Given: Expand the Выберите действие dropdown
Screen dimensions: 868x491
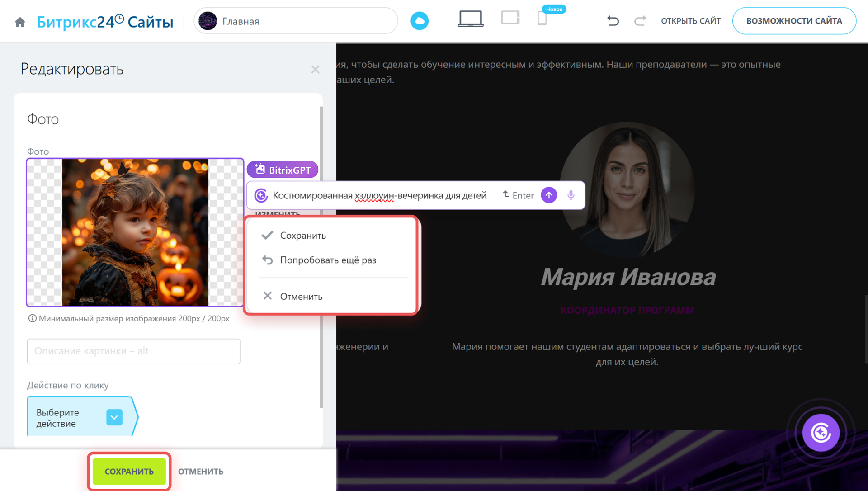Looking at the screenshot, I should (114, 417).
